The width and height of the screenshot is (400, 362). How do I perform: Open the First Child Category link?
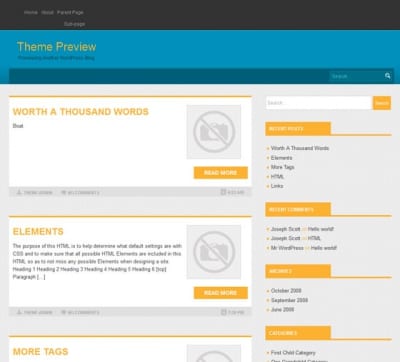(293, 353)
